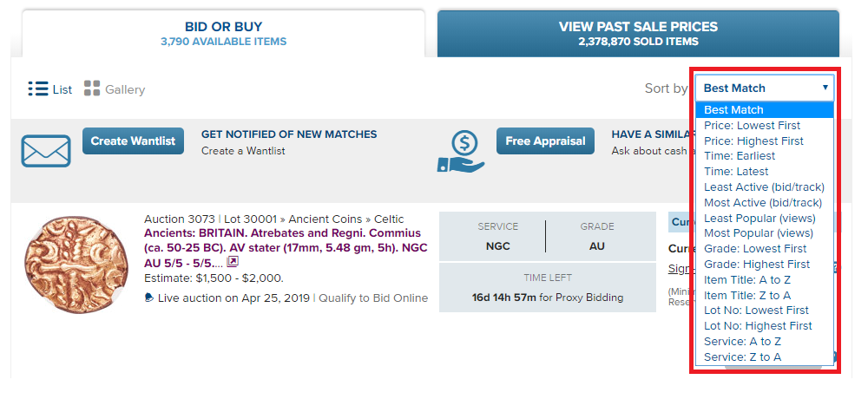Open the Commius AV stater title link
The height and width of the screenshot is (399, 868).
coord(285,247)
